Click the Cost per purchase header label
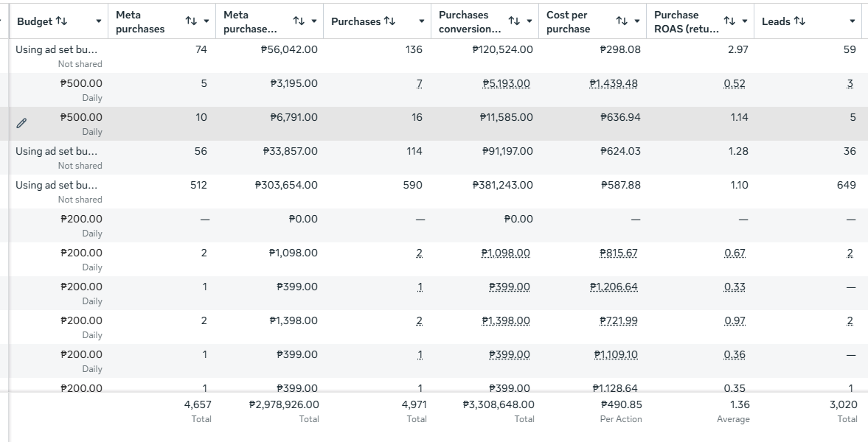 tap(568, 21)
